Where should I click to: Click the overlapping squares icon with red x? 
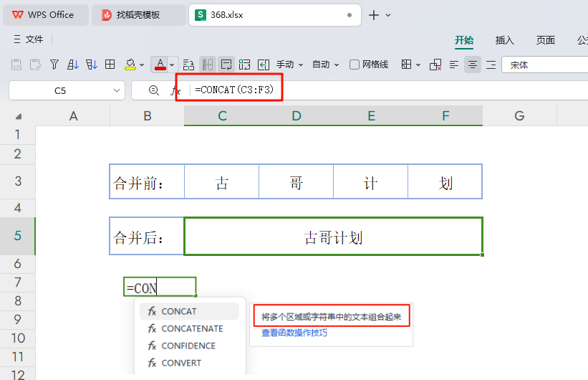(435, 65)
